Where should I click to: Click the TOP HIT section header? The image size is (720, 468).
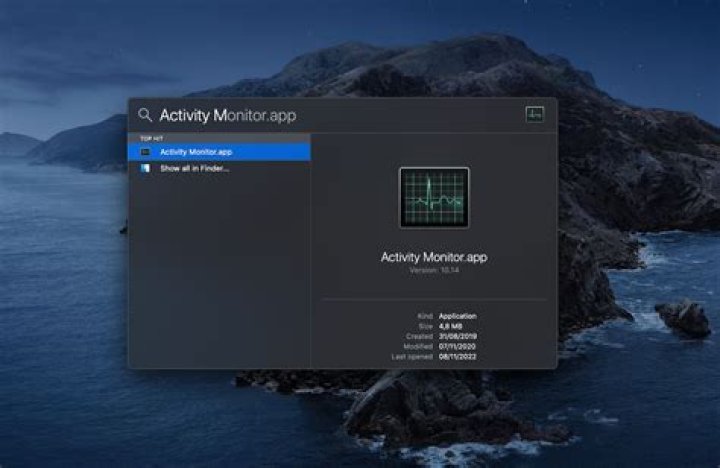pyautogui.click(x=152, y=138)
